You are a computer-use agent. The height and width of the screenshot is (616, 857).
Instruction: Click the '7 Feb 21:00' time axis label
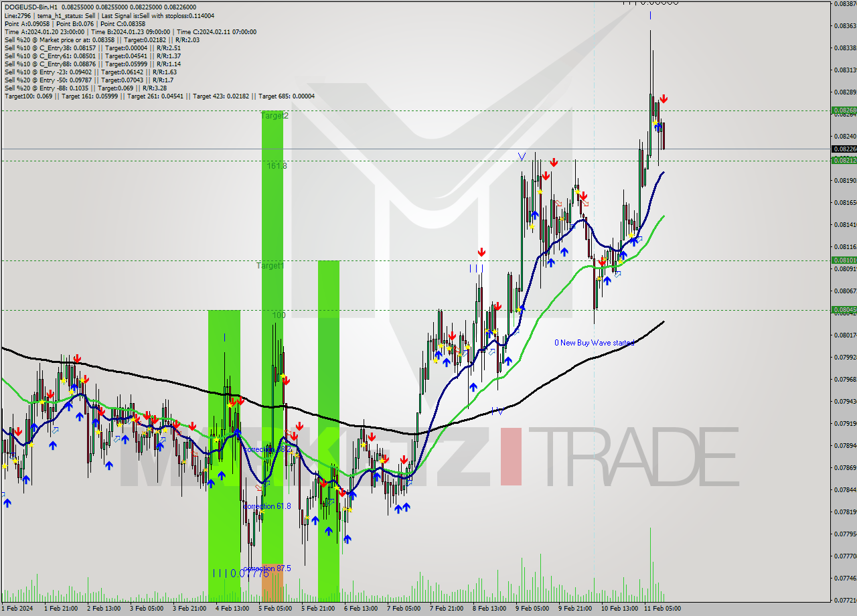point(446,609)
